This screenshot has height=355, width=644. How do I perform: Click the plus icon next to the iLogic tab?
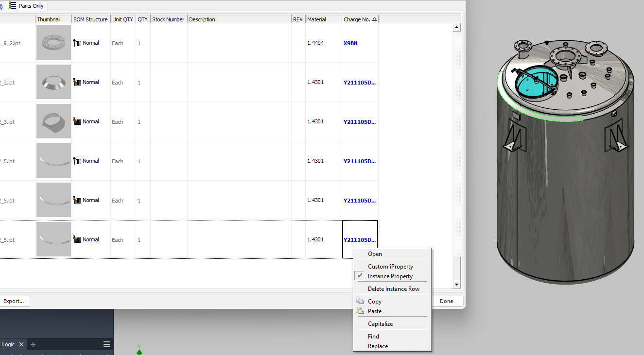tap(33, 344)
